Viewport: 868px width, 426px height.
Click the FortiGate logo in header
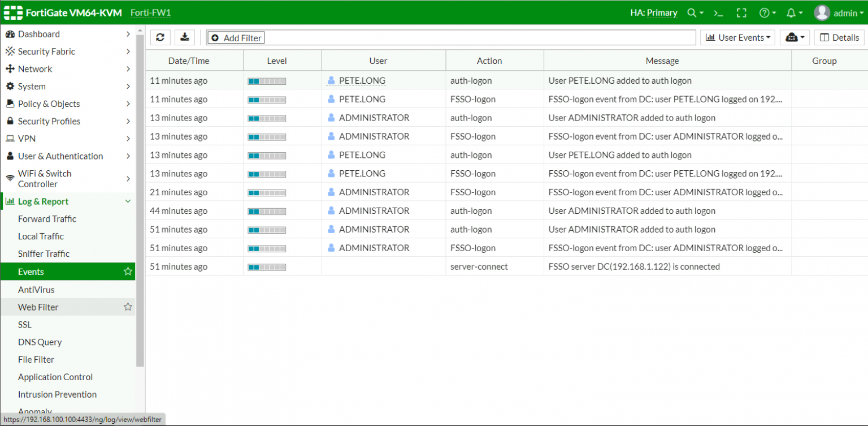coord(14,12)
